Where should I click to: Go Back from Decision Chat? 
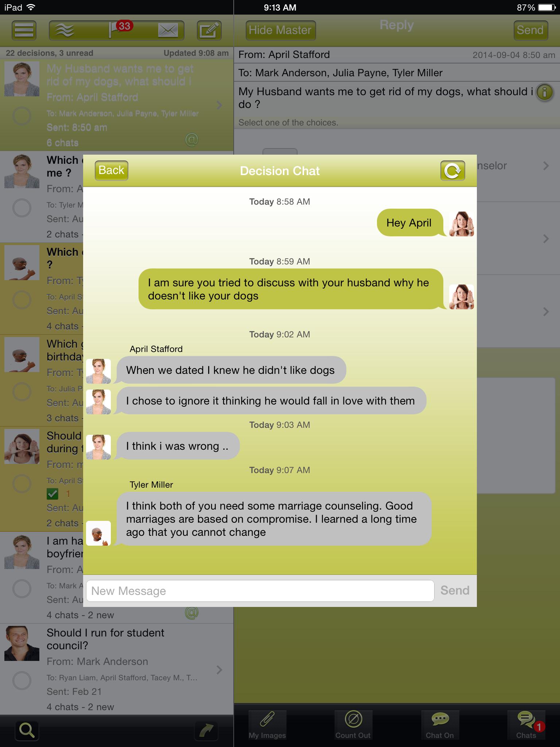point(111,170)
